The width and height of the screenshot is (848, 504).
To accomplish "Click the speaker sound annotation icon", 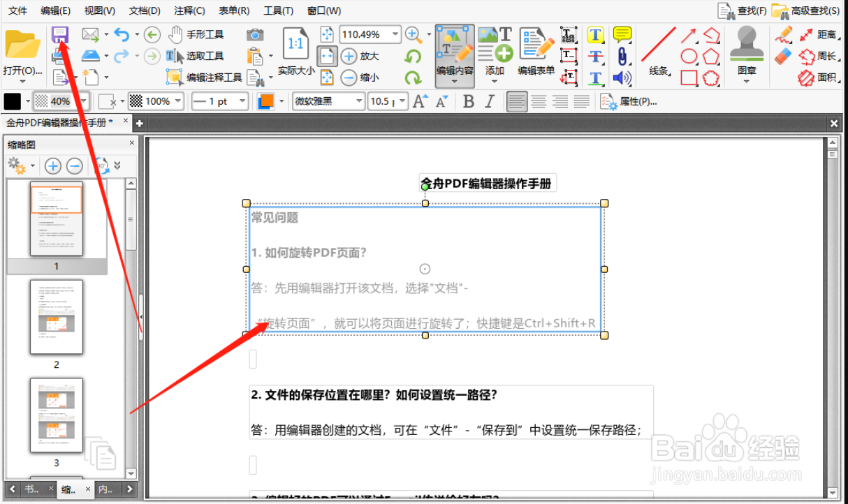I will pyautogui.click(x=622, y=77).
